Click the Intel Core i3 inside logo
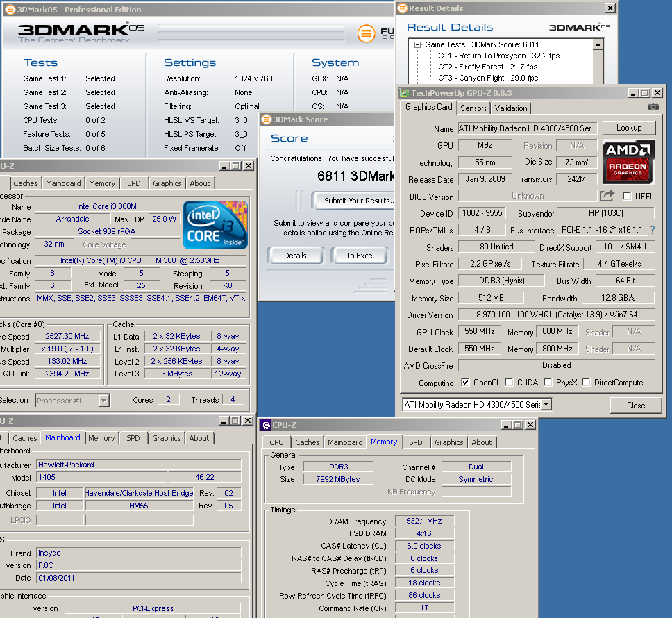 [x=215, y=225]
